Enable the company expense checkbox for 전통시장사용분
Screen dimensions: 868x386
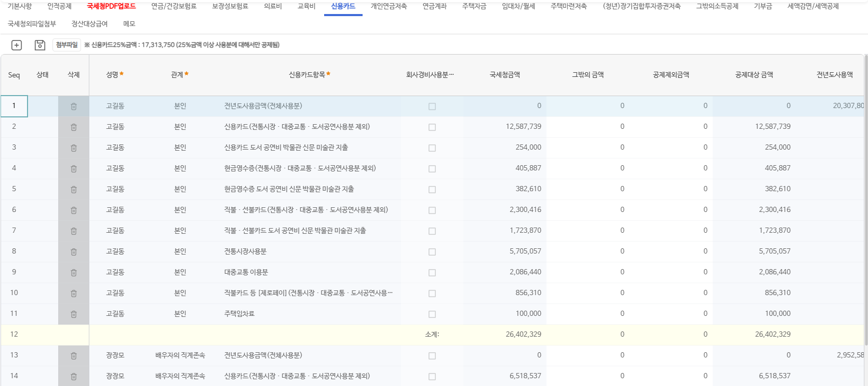click(432, 252)
